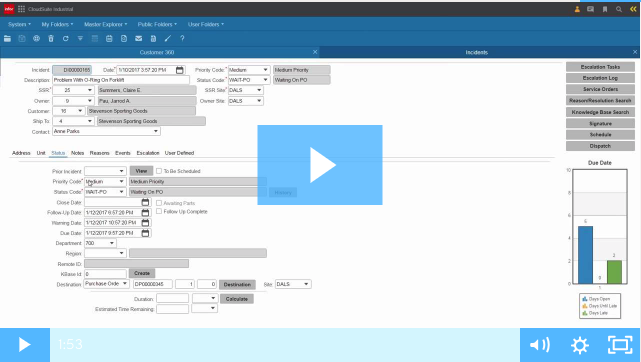The image size is (641, 362).
Task: Tick the Follow Up Complete checkbox
Action: pos(159,211)
